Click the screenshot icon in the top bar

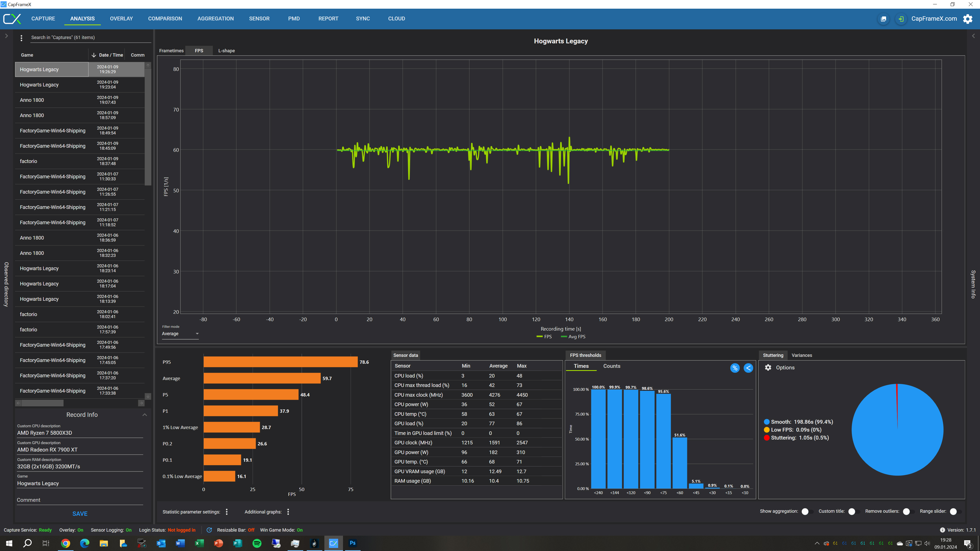[883, 19]
